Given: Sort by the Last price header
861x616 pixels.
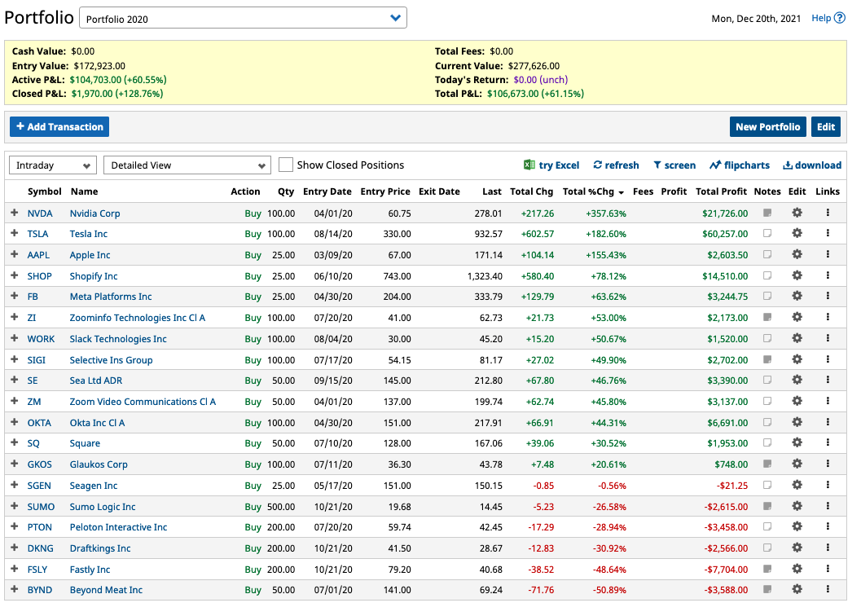Looking at the screenshot, I should tap(492, 191).
